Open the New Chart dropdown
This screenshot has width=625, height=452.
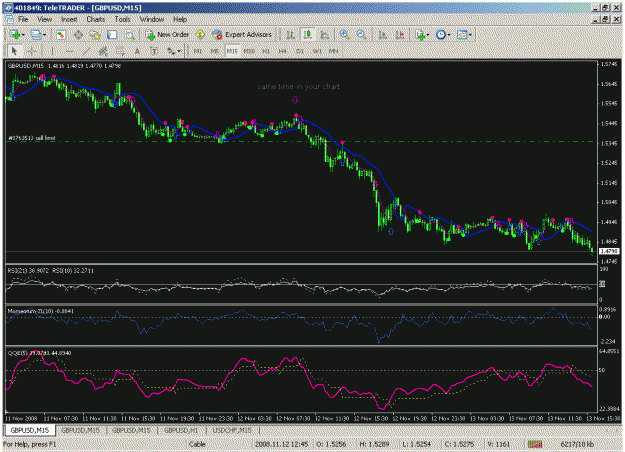(17, 35)
